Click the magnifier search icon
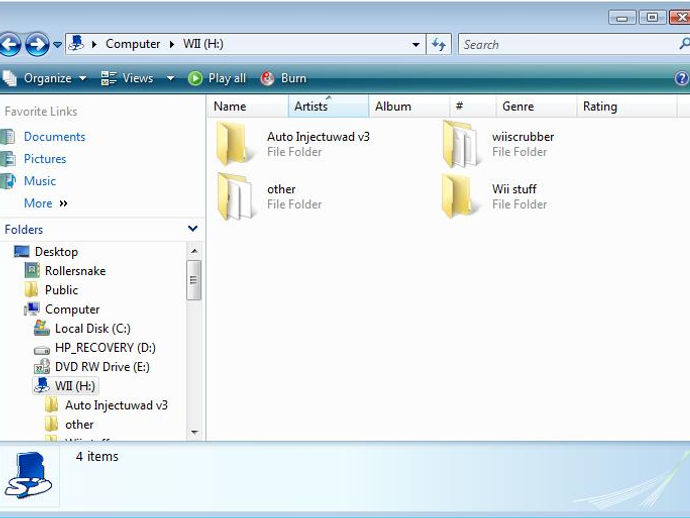The height and width of the screenshot is (518, 690). [x=684, y=44]
